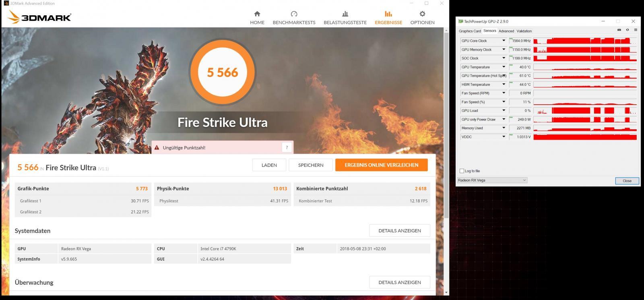644x300 pixels.
Task: Open the SOC Clock sensor dropdown
Action: (503, 58)
